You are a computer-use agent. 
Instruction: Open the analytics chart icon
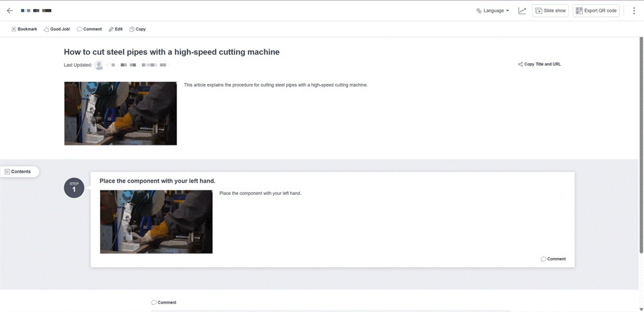point(522,10)
